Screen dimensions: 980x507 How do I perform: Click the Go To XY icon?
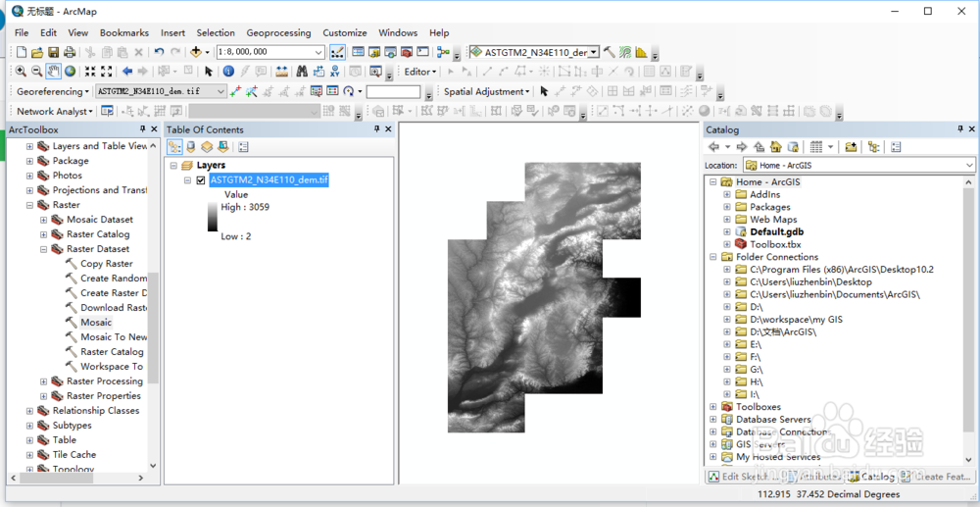click(x=335, y=72)
